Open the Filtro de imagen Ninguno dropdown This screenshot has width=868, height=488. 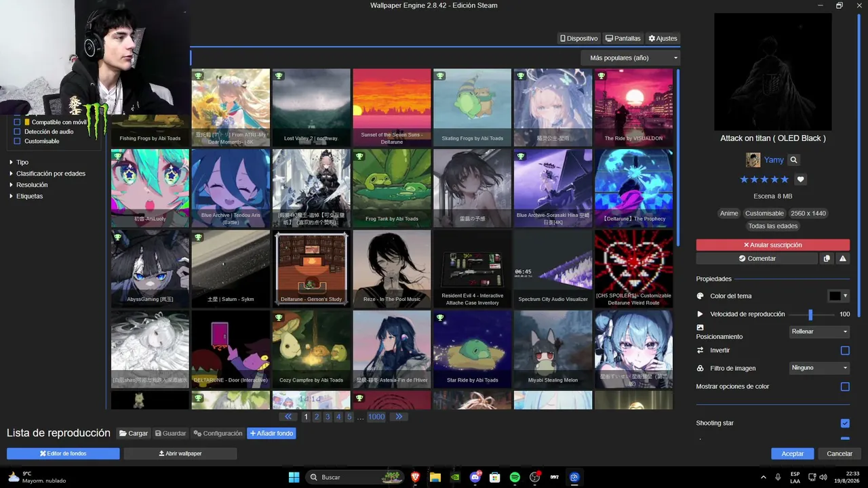(x=820, y=368)
